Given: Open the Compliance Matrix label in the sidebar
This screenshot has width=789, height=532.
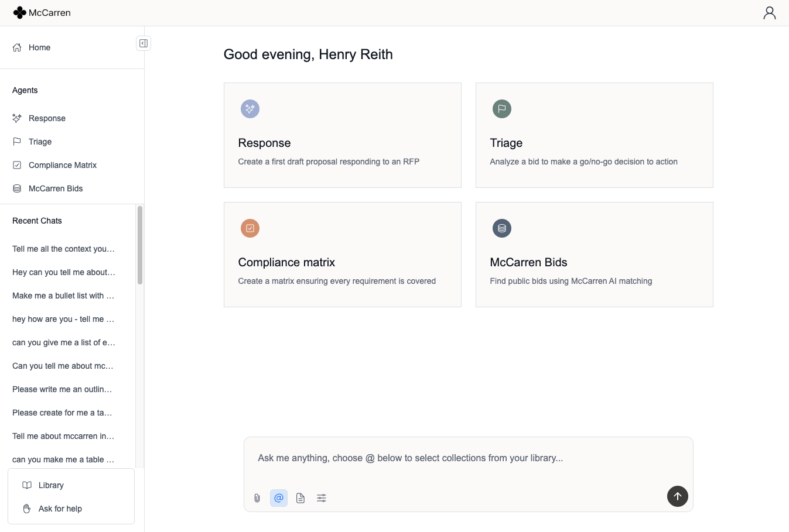Looking at the screenshot, I should (63, 165).
